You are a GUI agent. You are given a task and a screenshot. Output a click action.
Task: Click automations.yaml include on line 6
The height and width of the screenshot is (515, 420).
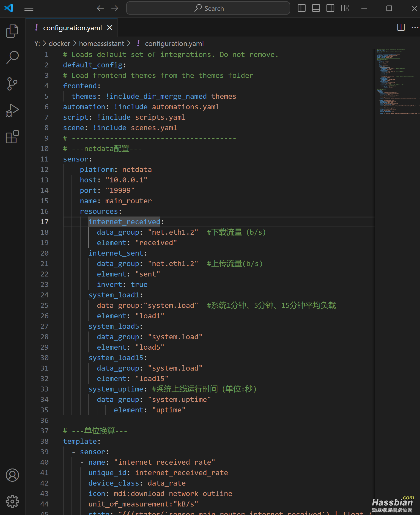click(186, 107)
